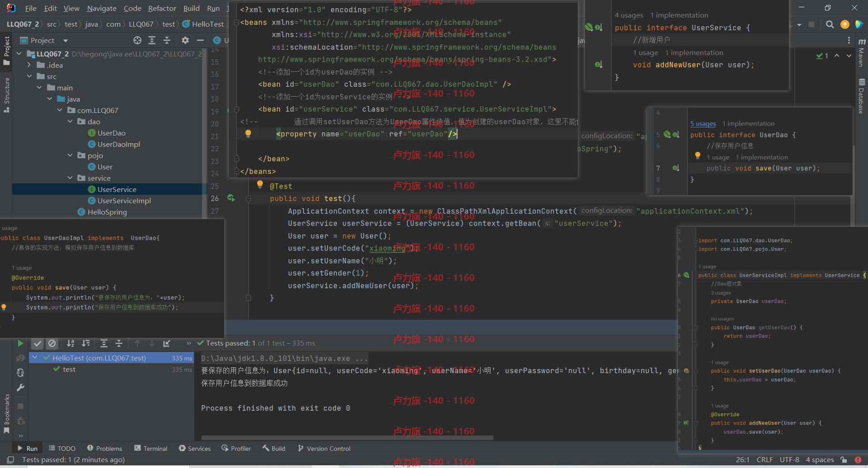Toggle Show Ignored tests filter
The width and height of the screenshot is (868, 468).
tap(52, 343)
